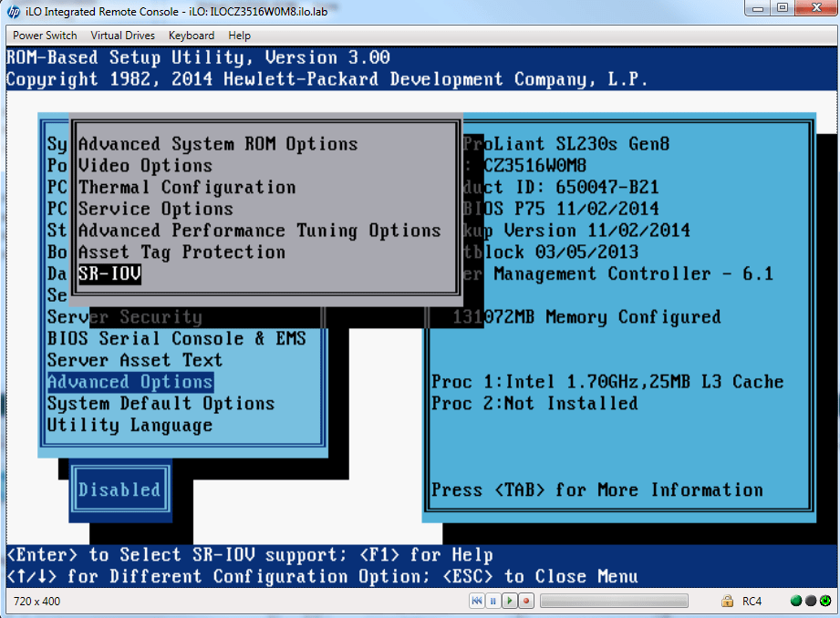Click the padlock encryption icon
The width and height of the screenshot is (840, 618).
[x=727, y=602]
